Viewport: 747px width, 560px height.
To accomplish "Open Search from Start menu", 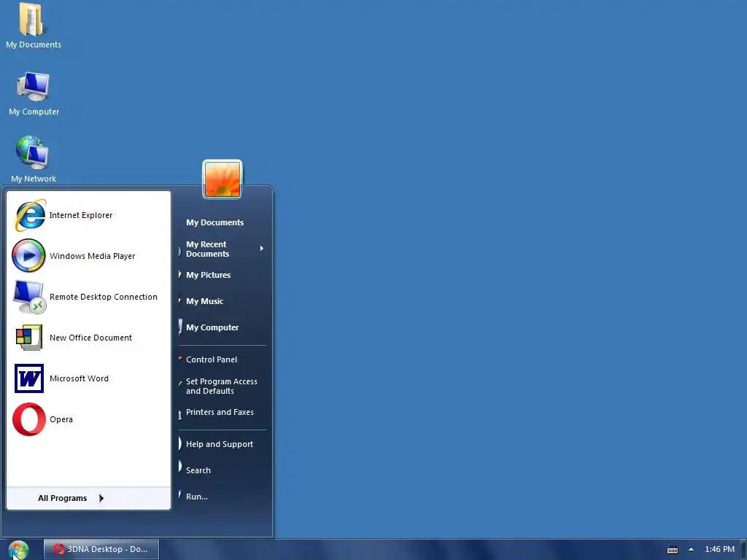I will pyautogui.click(x=198, y=470).
